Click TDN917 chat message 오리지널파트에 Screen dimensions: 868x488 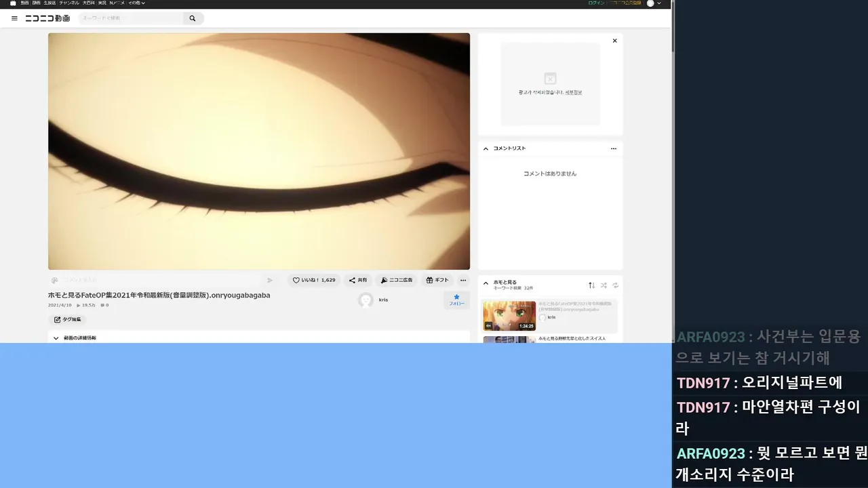[759, 383]
